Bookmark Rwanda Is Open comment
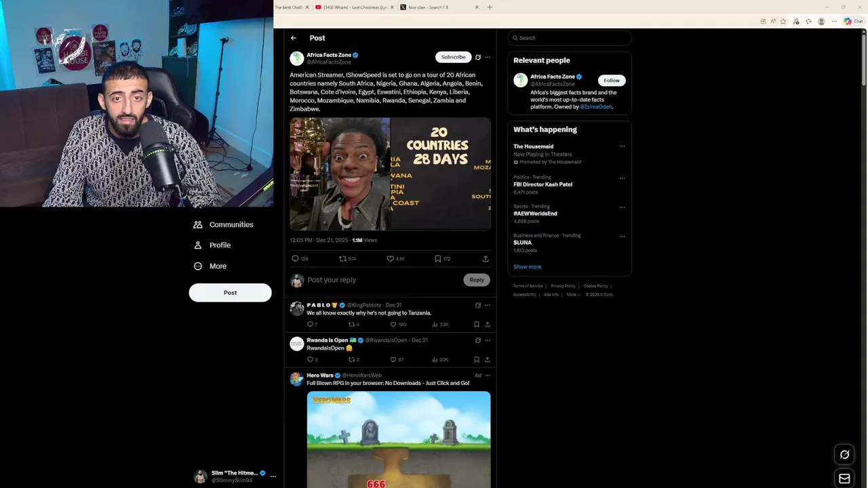868x488 pixels. 477,360
